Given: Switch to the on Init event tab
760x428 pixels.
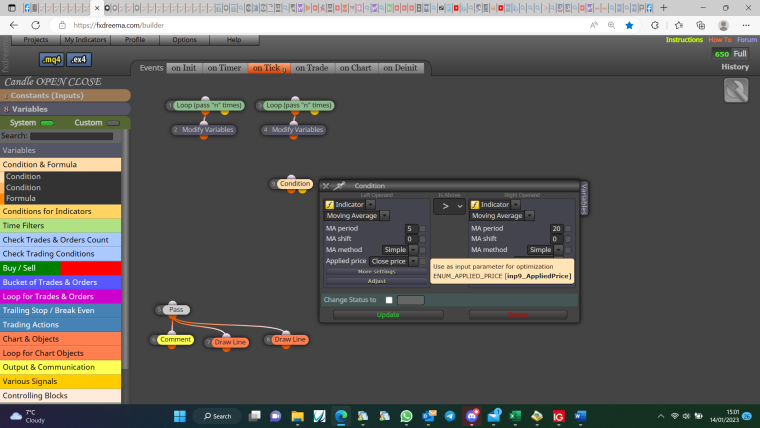Looking at the screenshot, I should tap(184, 68).
